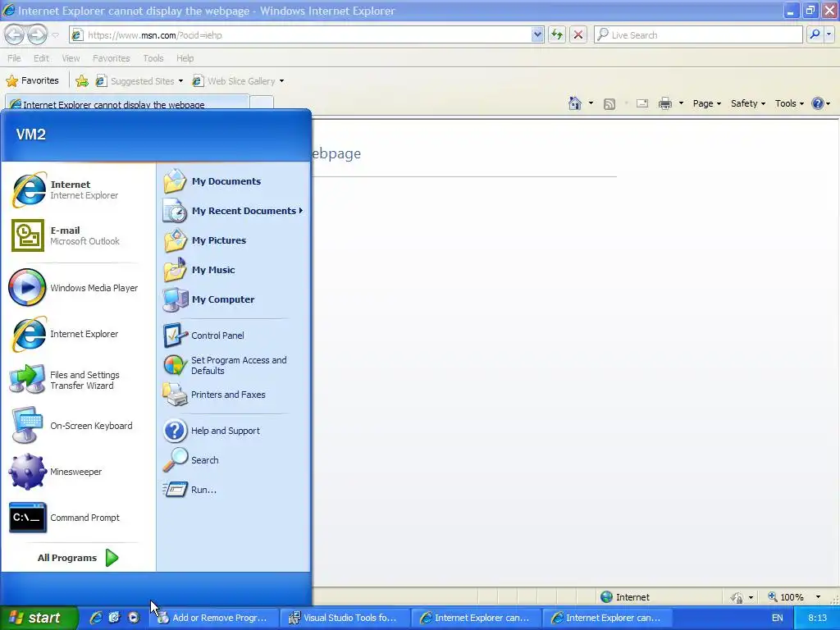Click Internet Explorer quick launch icon on taskbar
The image size is (840, 630).
(x=96, y=618)
